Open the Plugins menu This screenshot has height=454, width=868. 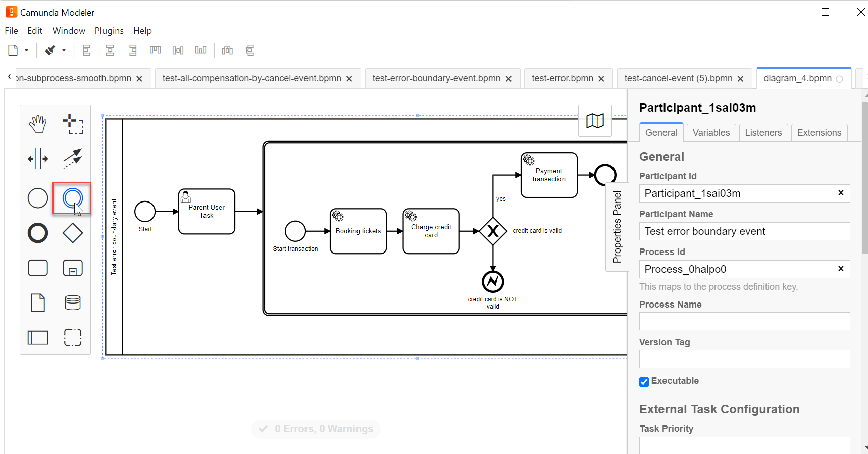pos(109,31)
